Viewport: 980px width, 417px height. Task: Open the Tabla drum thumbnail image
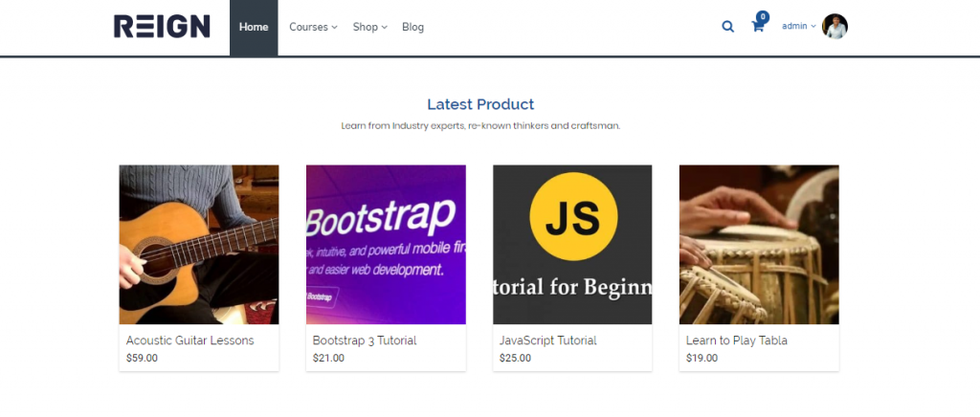759,245
